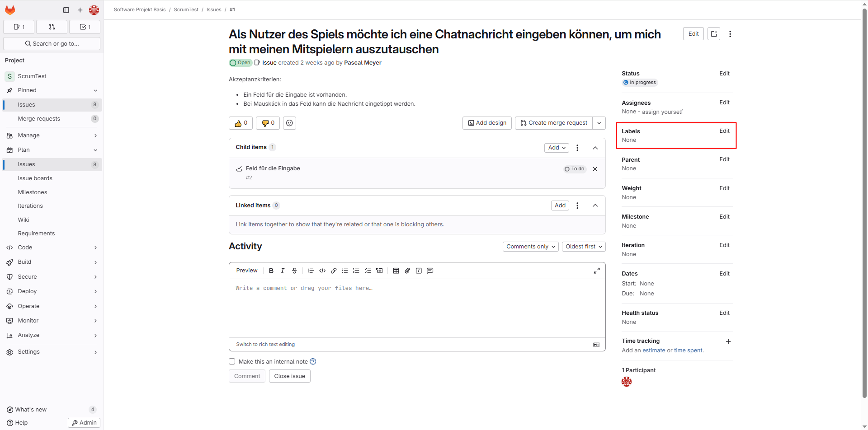Open the Comments only filter dropdown
The width and height of the screenshot is (868, 430).
click(x=531, y=247)
